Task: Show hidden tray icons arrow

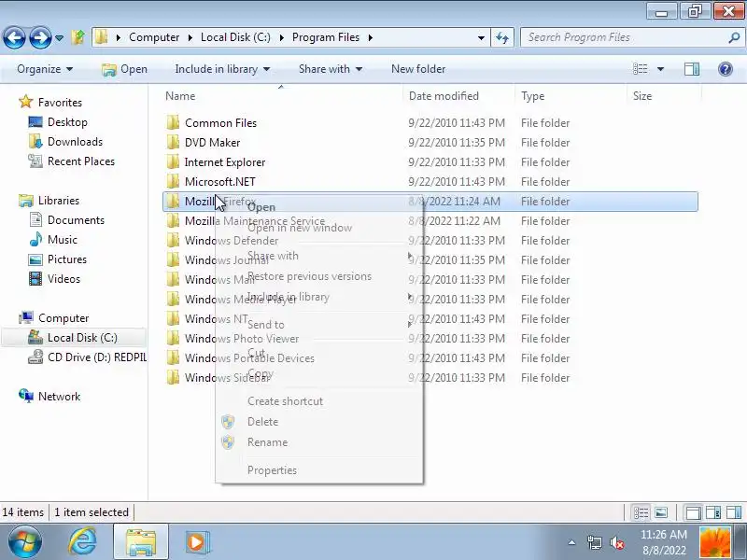Action: pos(571,542)
